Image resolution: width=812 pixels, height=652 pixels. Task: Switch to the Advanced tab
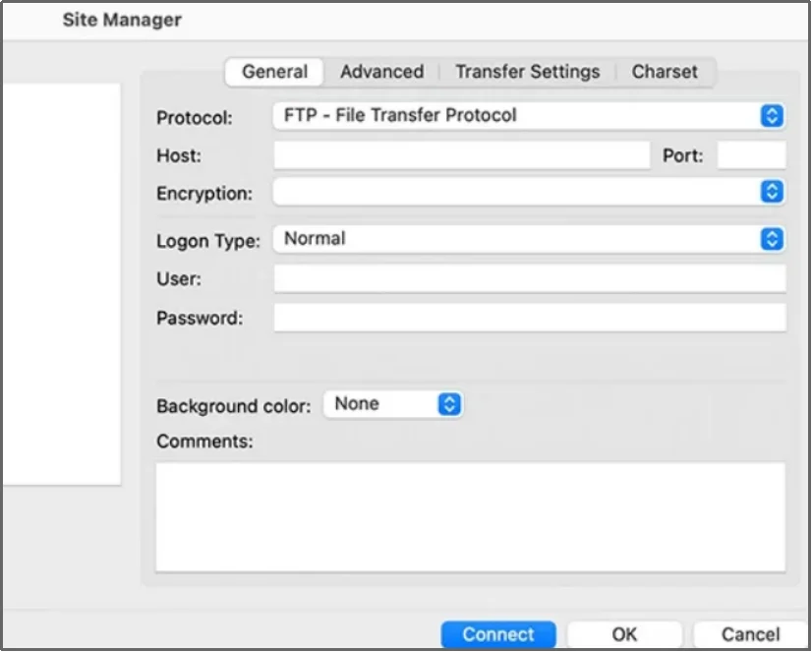(381, 71)
